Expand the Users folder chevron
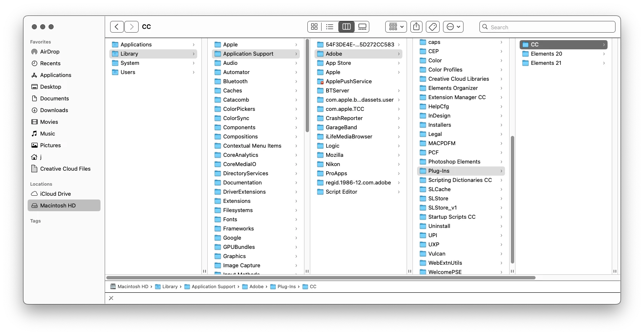The image size is (644, 335). point(193,72)
